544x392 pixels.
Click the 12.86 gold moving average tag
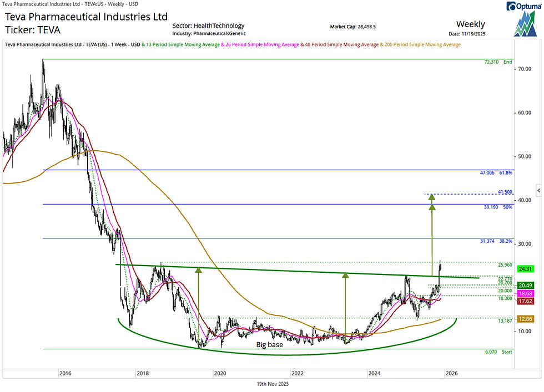525,319
